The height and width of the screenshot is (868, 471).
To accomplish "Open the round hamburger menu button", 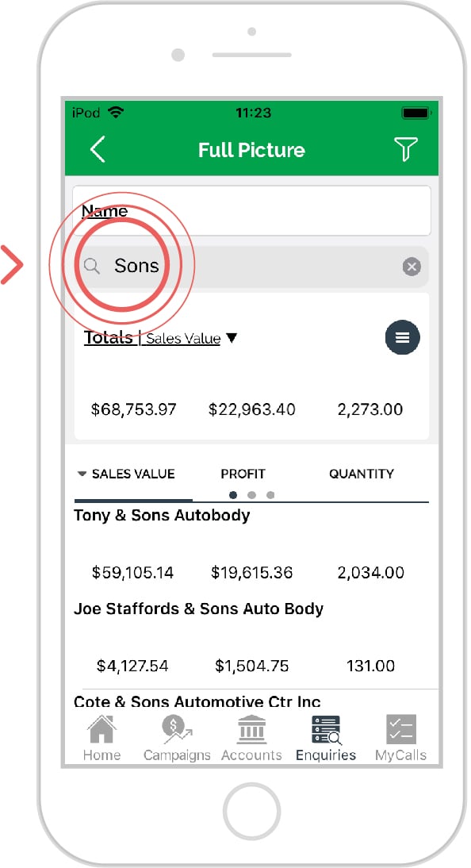I will click(x=402, y=337).
